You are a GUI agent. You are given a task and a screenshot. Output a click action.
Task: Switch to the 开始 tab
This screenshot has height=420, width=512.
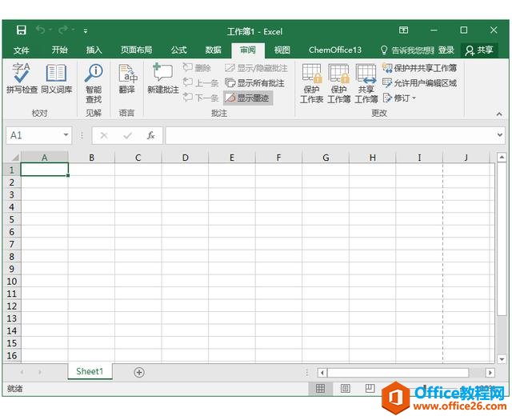tap(59, 50)
